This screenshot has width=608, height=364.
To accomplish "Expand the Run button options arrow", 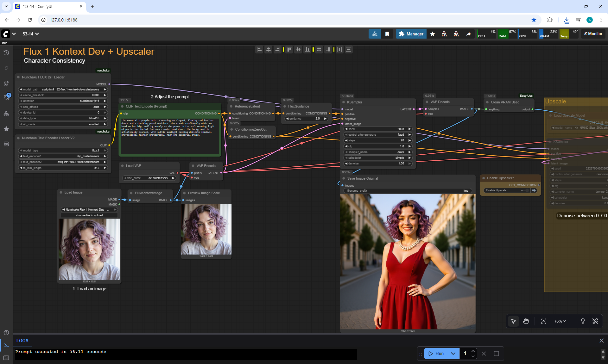I will point(453,354).
